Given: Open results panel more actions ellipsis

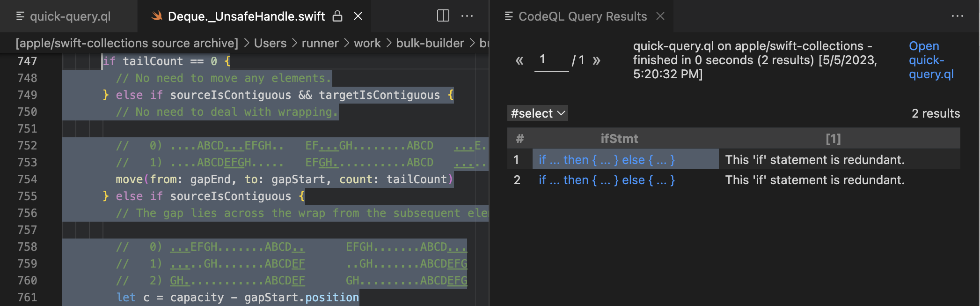Looking at the screenshot, I should tap(957, 16).
